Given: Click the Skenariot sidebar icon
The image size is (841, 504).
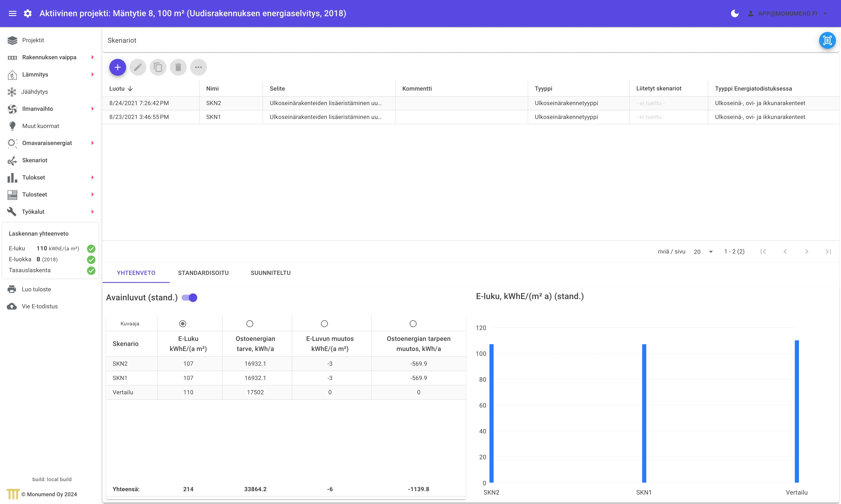Looking at the screenshot, I should point(12,160).
